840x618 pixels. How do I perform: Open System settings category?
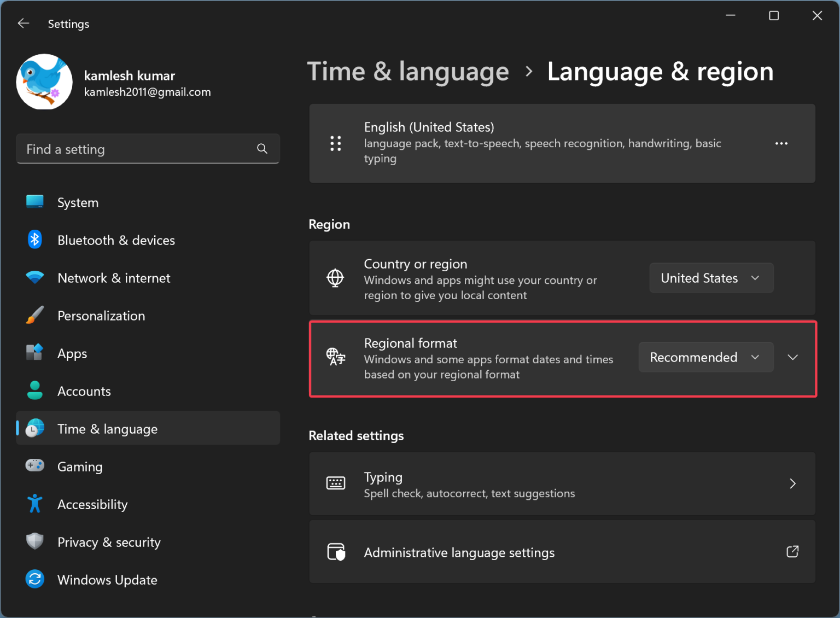click(x=78, y=202)
